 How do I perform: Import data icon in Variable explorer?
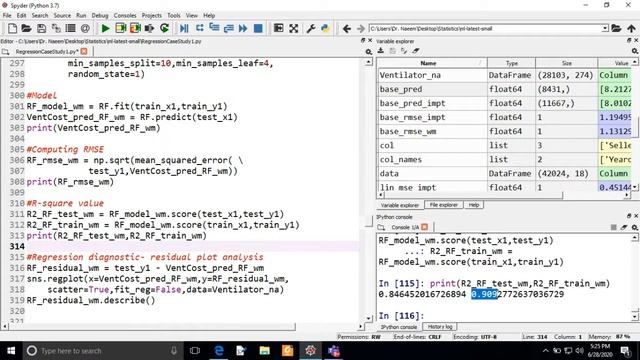pos(381,51)
